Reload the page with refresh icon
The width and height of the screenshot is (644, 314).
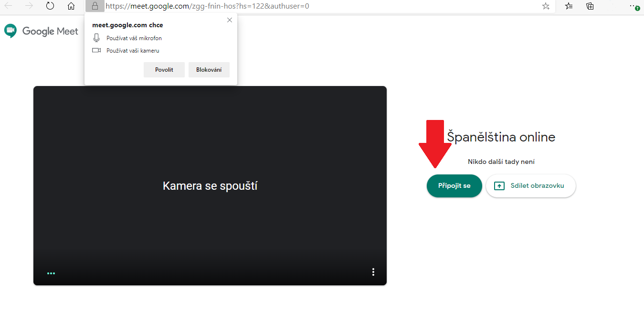click(x=50, y=6)
